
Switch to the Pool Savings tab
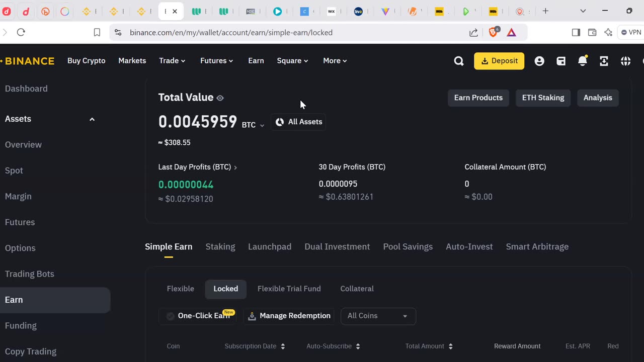(x=408, y=247)
